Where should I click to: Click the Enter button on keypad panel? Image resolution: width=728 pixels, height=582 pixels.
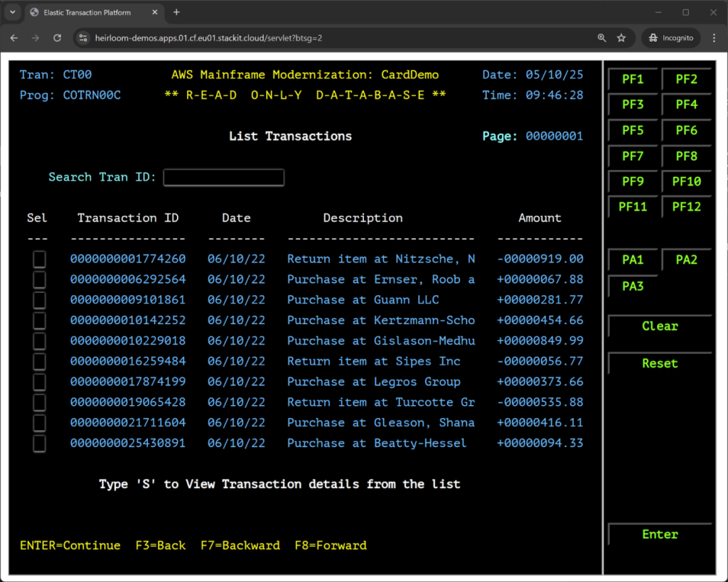tap(660, 534)
